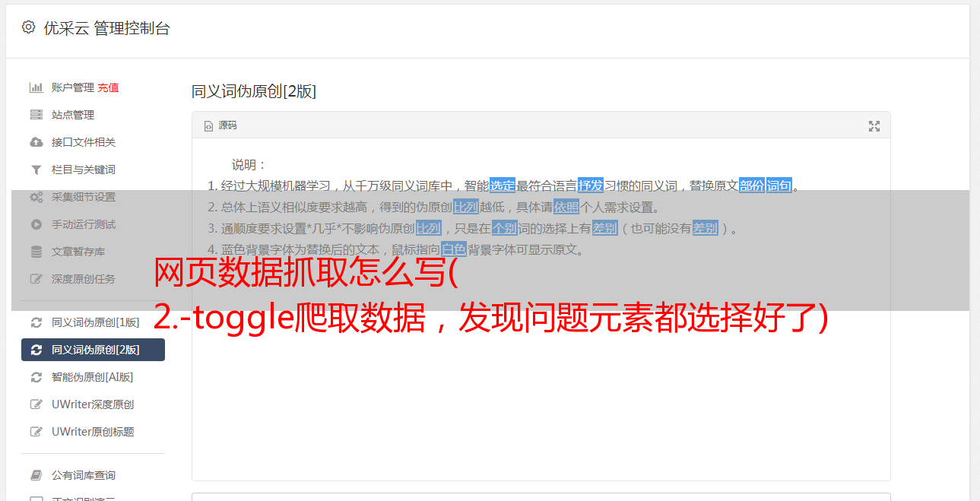Click the 站点管理 server icon
980x501 pixels.
36,115
